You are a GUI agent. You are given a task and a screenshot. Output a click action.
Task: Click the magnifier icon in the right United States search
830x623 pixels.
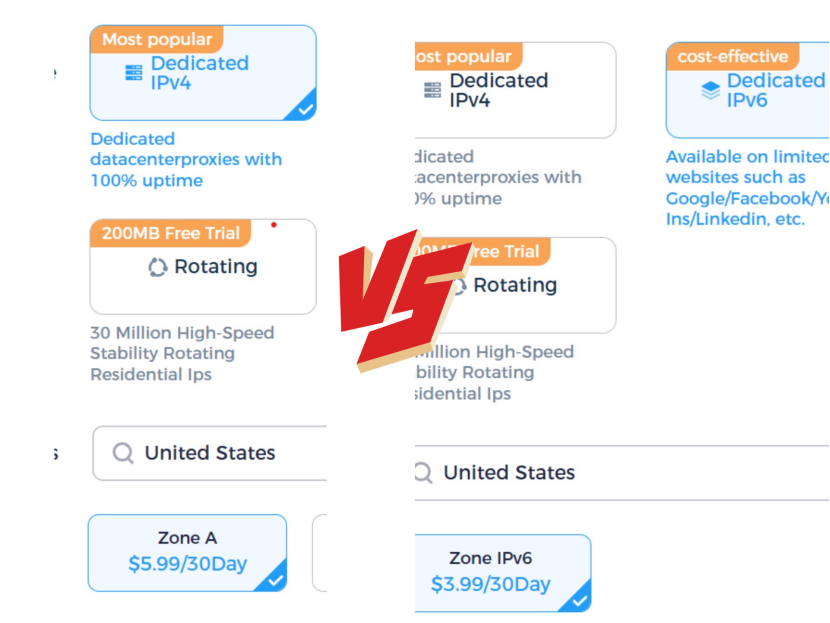point(424,473)
